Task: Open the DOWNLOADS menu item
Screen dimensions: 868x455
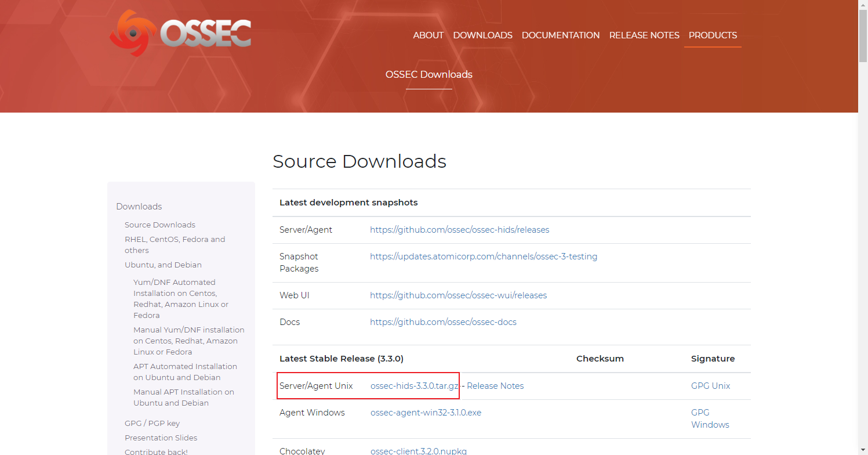Action: [483, 35]
